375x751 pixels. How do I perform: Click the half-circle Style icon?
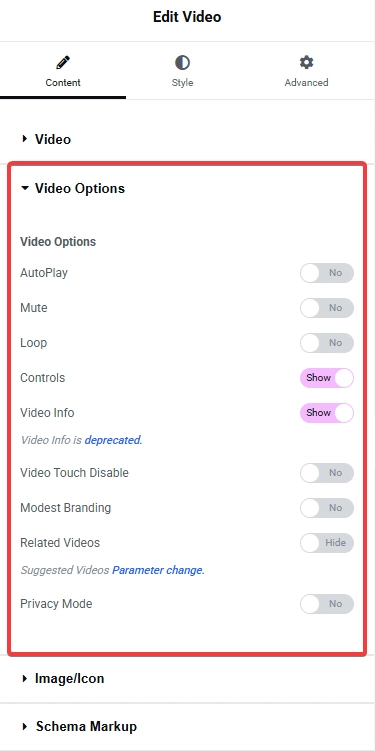pyautogui.click(x=182, y=62)
